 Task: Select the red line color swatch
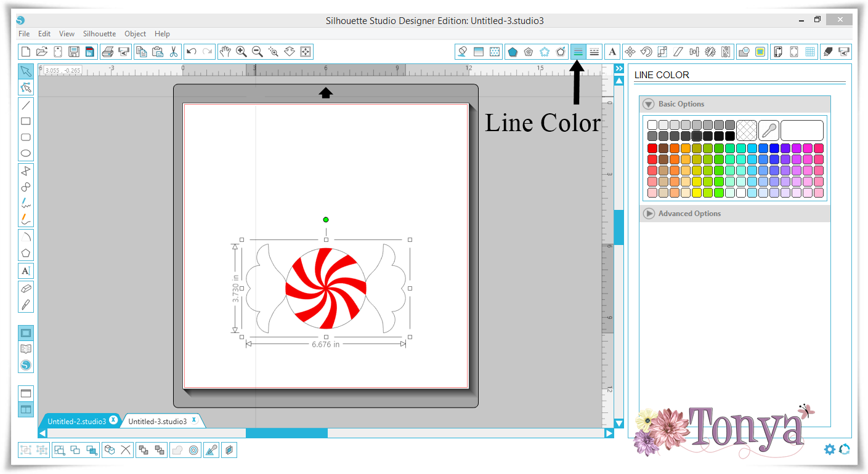[x=652, y=148]
